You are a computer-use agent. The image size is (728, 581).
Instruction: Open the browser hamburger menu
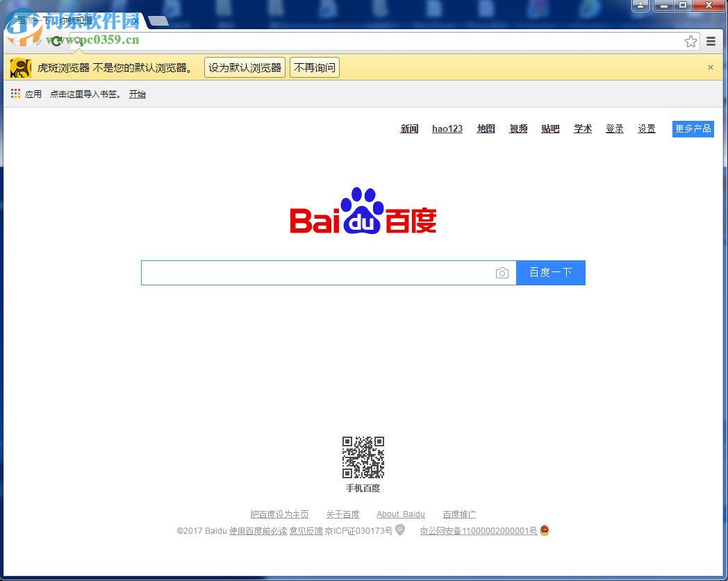[710, 41]
